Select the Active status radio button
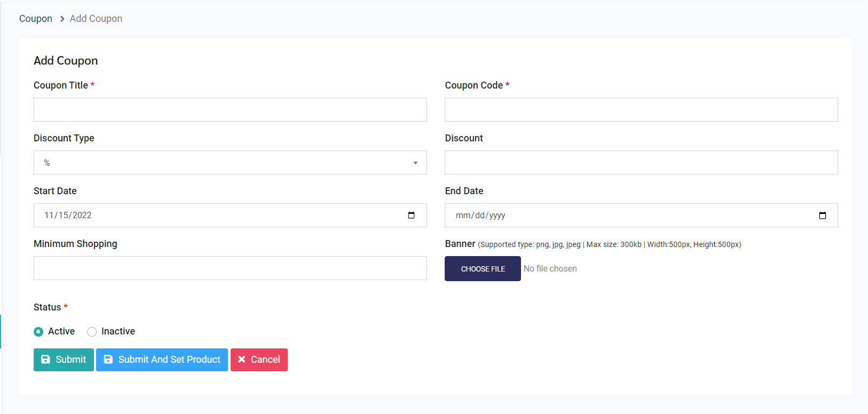Screen dimensions: 868x414 click(x=38, y=332)
